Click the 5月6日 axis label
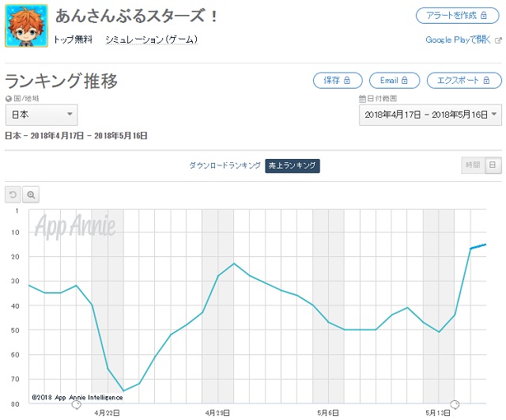The width and height of the screenshot is (506, 420). (x=328, y=413)
